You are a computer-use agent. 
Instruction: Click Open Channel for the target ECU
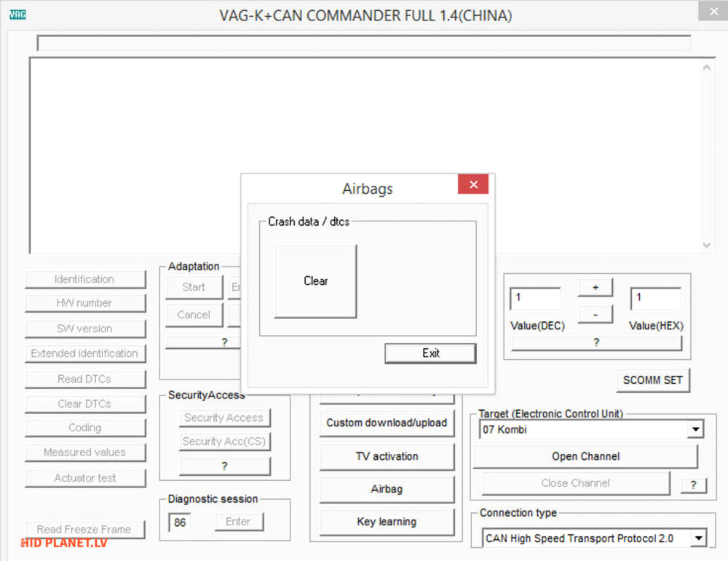[x=585, y=455]
